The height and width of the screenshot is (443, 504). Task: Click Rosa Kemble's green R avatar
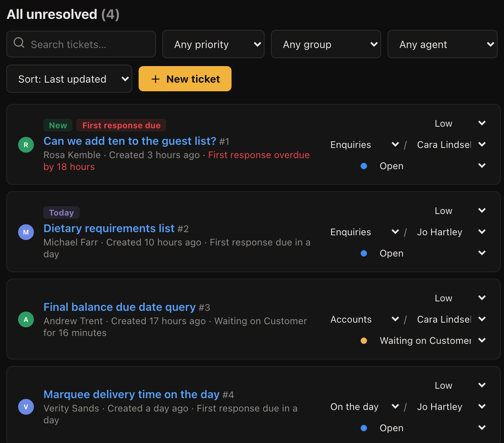click(x=26, y=145)
